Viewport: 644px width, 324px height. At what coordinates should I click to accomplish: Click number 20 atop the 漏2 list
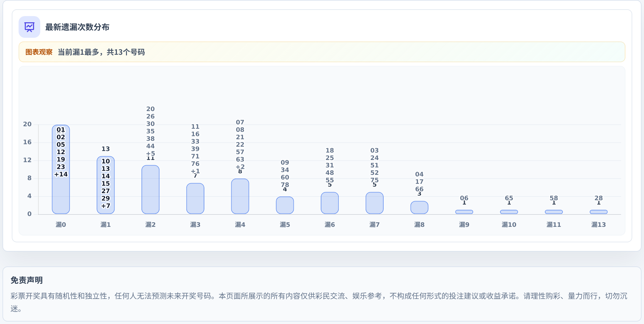[150, 109]
